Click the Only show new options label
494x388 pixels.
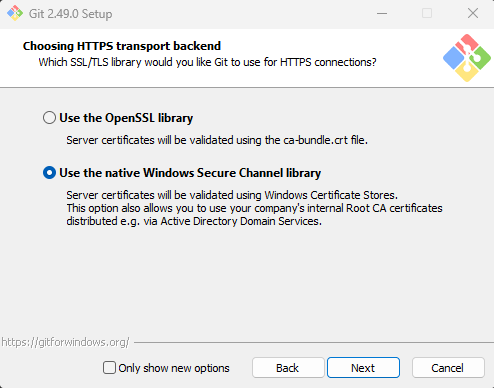pyautogui.click(x=174, y=368)
